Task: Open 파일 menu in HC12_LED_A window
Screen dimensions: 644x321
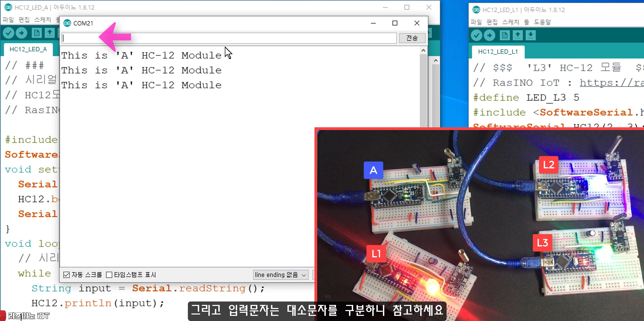Action: coord(8,20)
